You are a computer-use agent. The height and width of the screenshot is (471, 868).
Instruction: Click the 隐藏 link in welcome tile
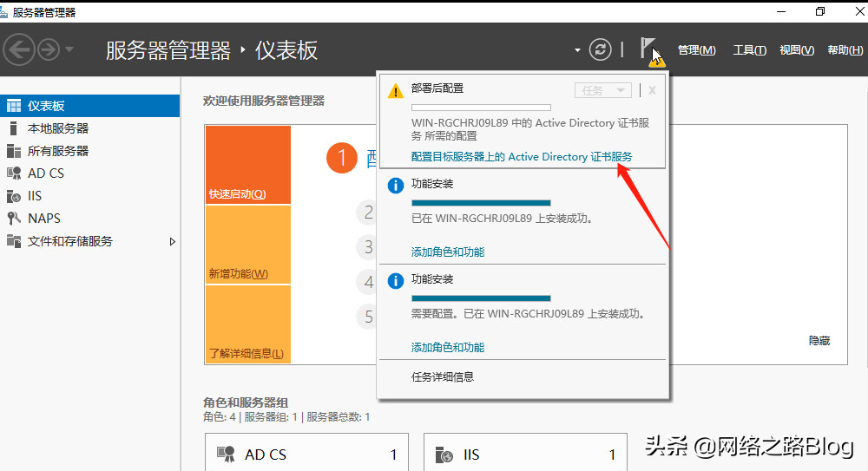click(819, 341)
